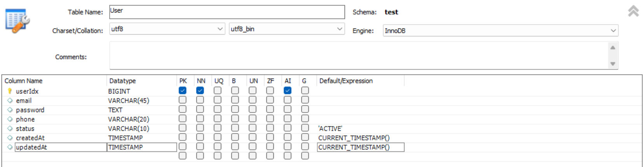Click the primary key icon beside userIdx

10,91
